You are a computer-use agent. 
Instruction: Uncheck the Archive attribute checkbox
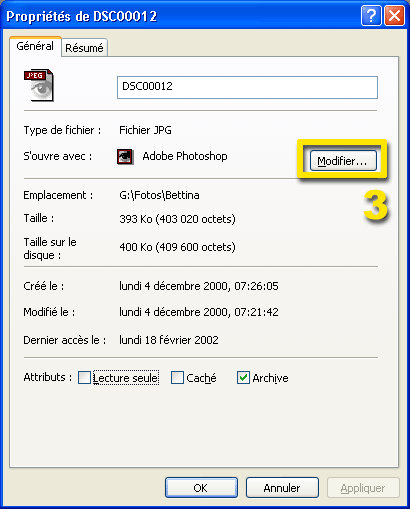[x=243, y=378]
